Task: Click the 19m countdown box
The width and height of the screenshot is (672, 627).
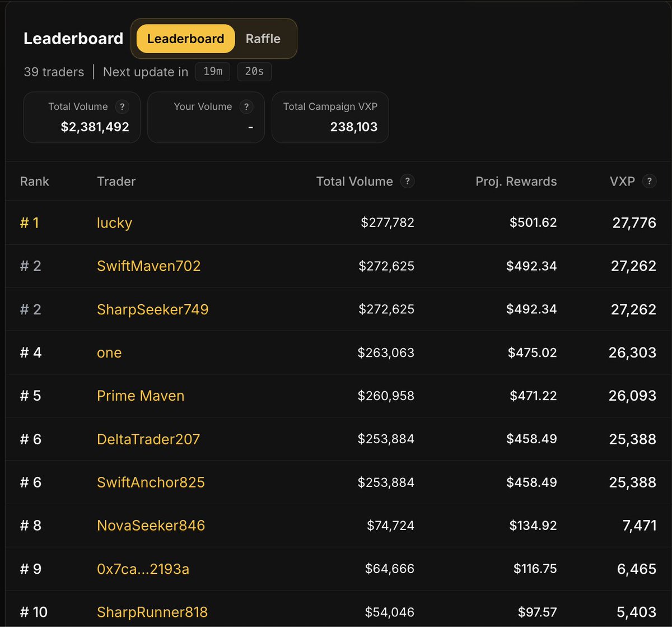Action: click(213, 72)
